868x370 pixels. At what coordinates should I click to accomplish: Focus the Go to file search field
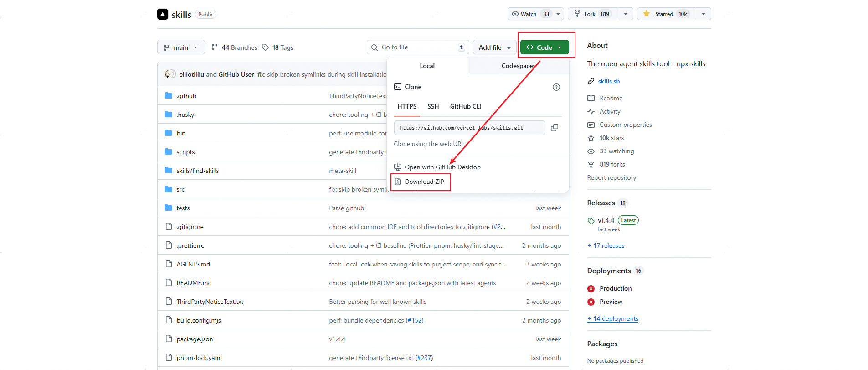tap(417, 47)
